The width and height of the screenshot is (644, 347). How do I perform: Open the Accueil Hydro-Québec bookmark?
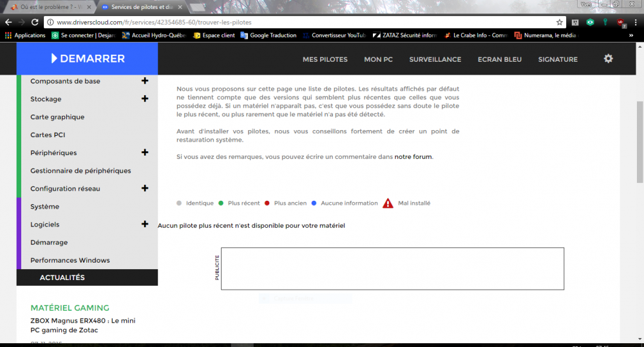(x=154, y=35)
